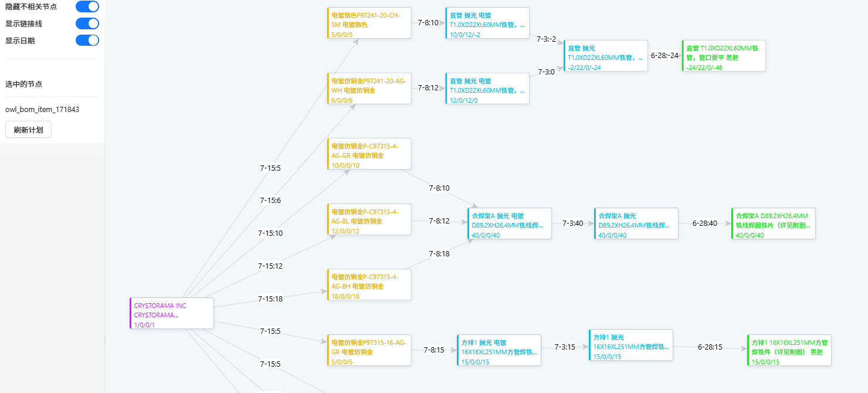This screenshot has height=393, width=868.
Task: Click the 刷新计划 button
Action: coord(28,130)
